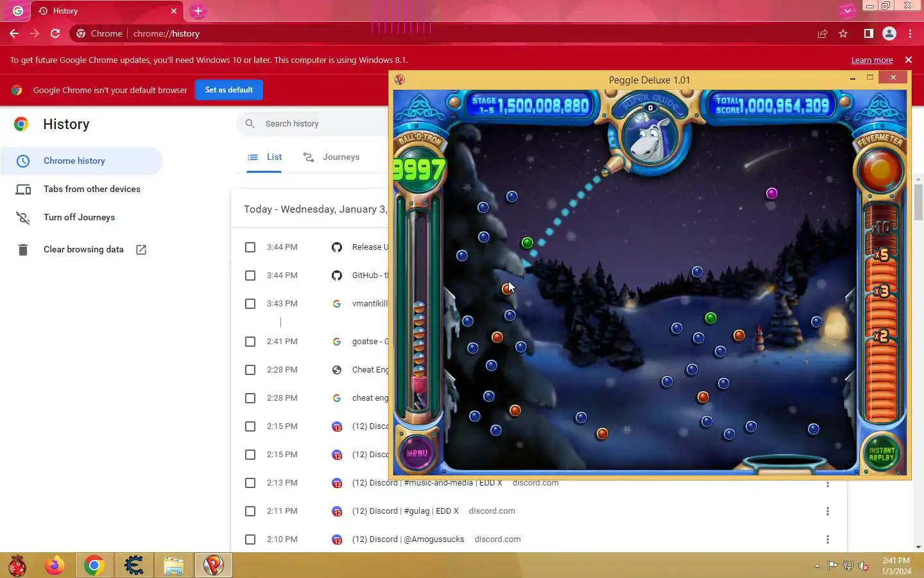This screenshot has height=578, width=924.
Task: Check the 2:41 PM goatse entry checkbox
Action: (x=250, y=342)
